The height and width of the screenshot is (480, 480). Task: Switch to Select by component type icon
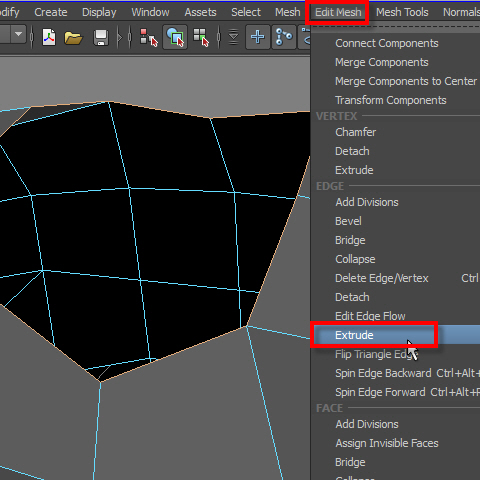(x=201, y=37)
